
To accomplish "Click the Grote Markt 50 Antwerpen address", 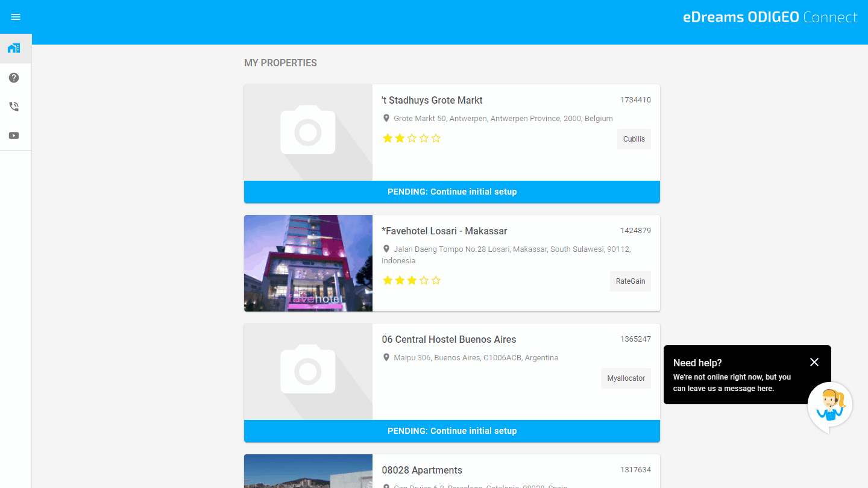I will click(503, 119).
